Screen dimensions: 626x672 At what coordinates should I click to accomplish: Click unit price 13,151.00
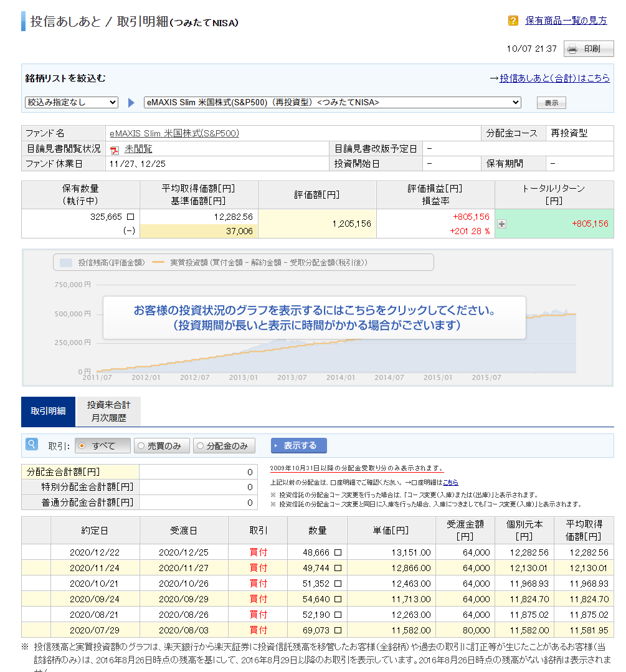[x=411, y=552]
